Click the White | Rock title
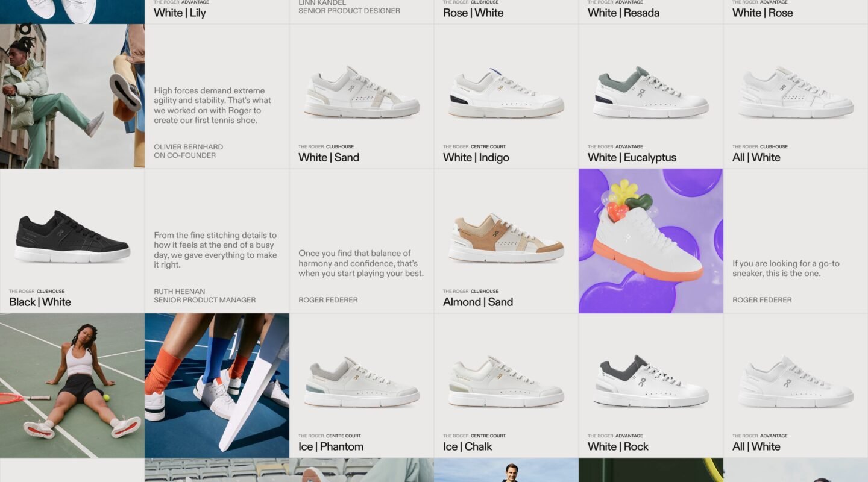868x482 pixels. pos(618,446)
